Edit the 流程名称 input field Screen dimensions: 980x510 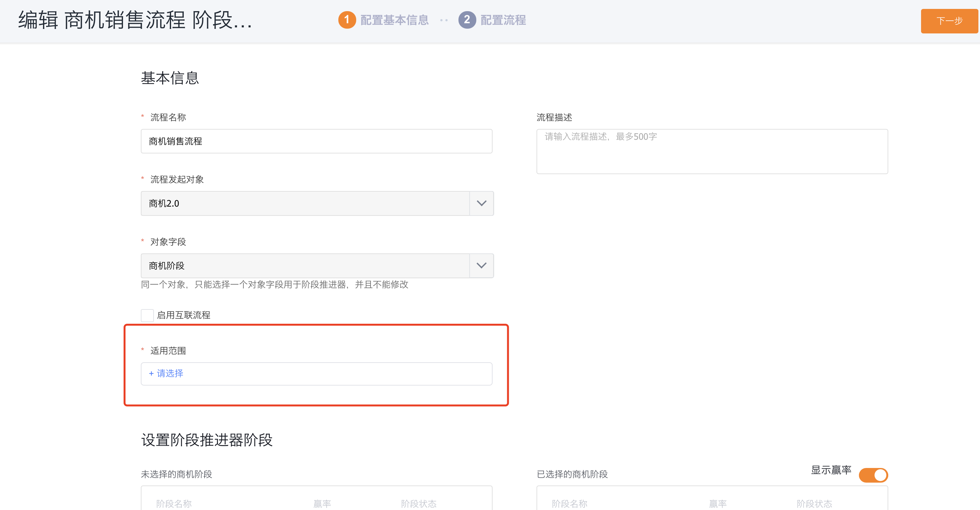316,141
